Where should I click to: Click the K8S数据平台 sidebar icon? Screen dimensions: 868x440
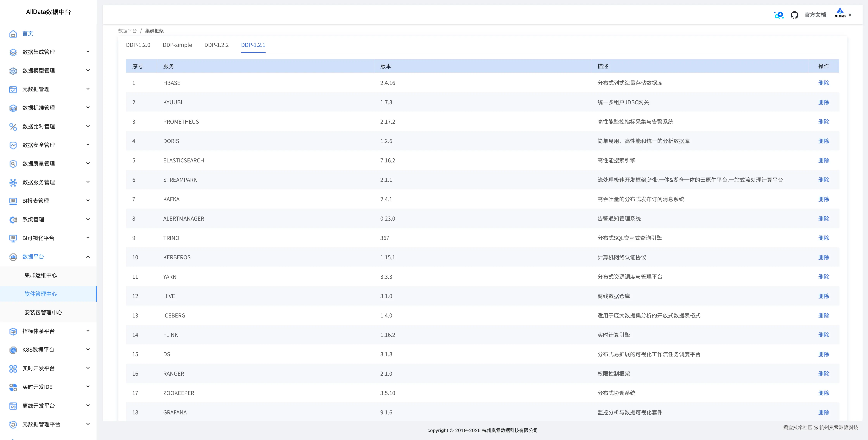pos(13,350)
